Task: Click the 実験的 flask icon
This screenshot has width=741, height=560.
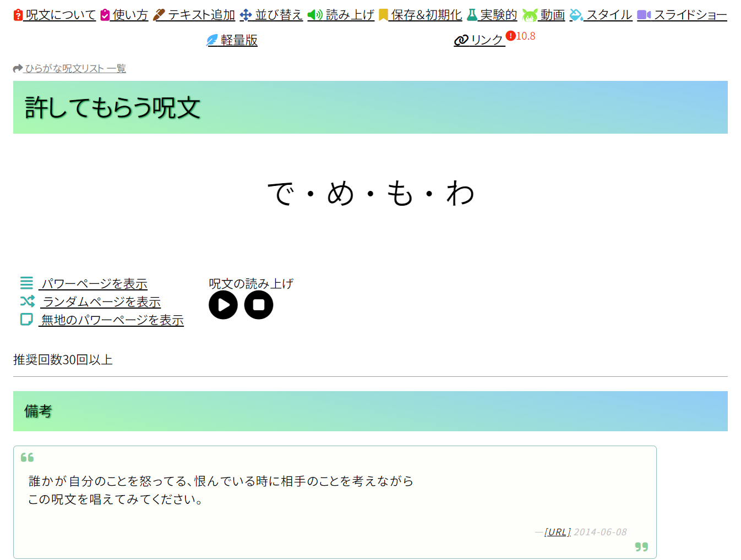Action: point(472,15)
